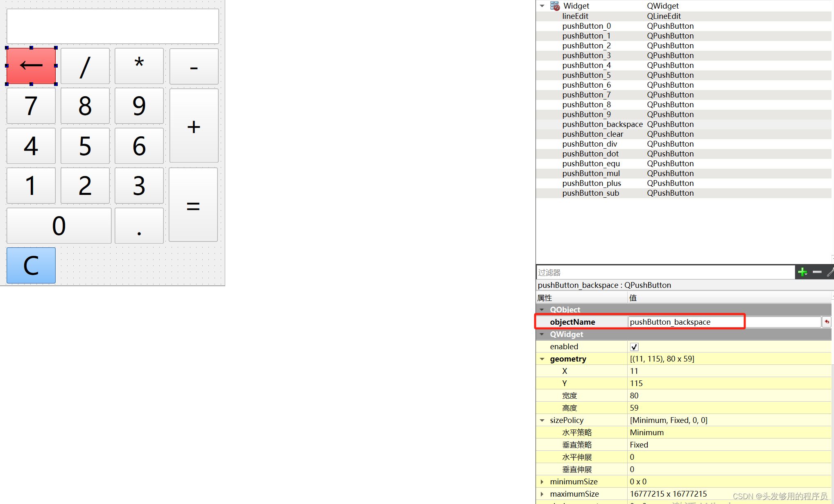Click the number 8 button
The height and width of the screenshot is (504, 834).
point(85,106)
